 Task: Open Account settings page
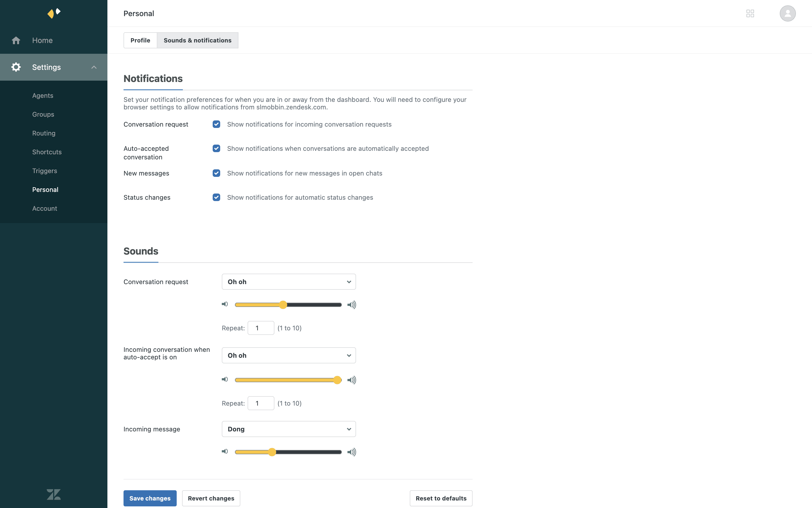45,208
